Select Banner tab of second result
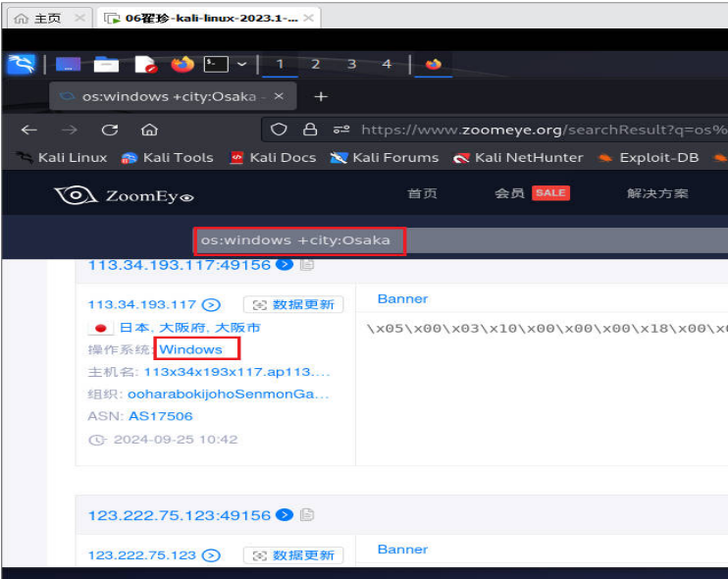The width and height of the screenshot is (728, 579). (402, 550)
